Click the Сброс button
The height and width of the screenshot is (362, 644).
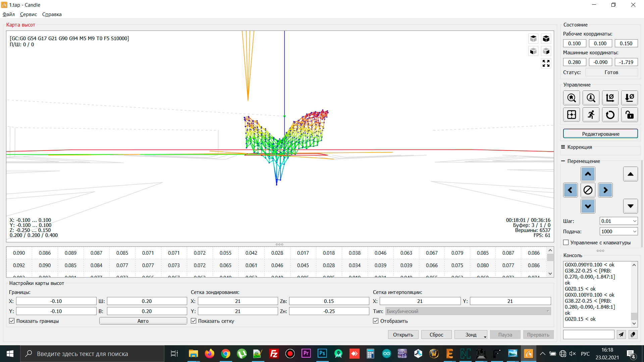click(x=436, y=335)
